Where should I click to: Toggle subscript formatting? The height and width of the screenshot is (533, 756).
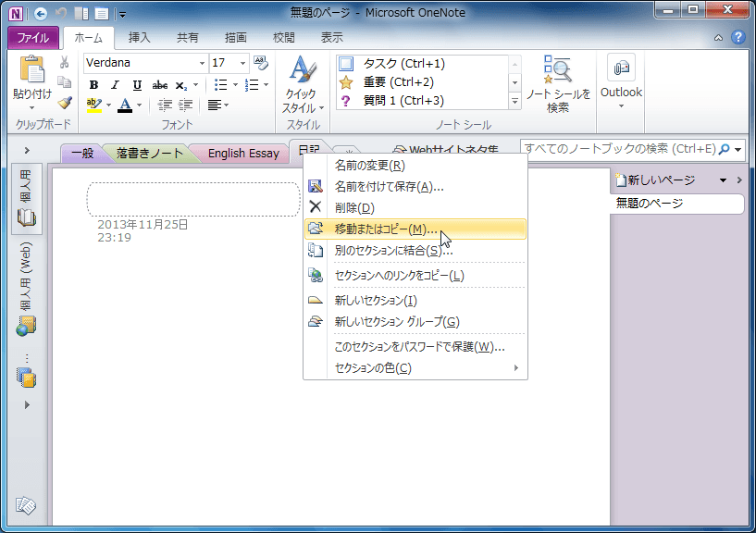[180, 85]
